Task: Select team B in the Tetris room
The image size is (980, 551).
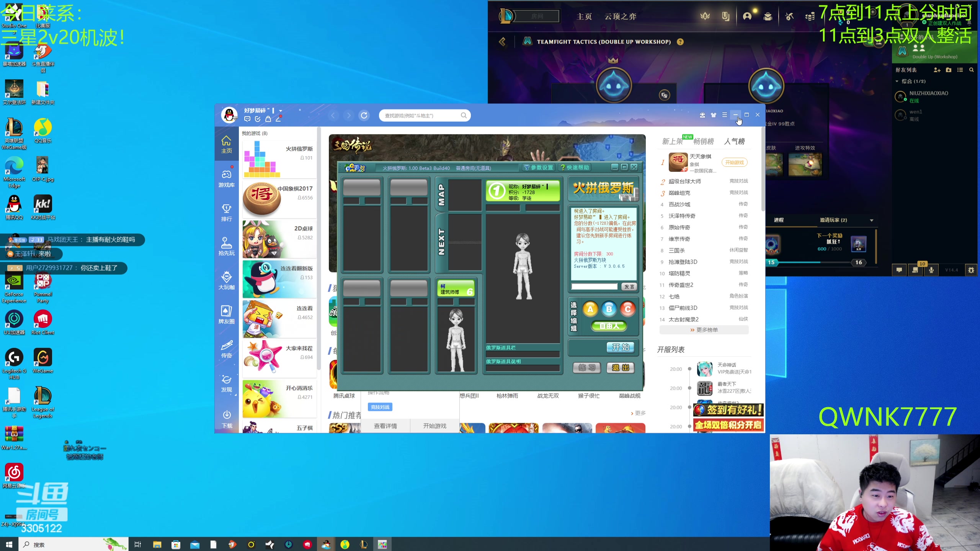Action: pos(609,309)
